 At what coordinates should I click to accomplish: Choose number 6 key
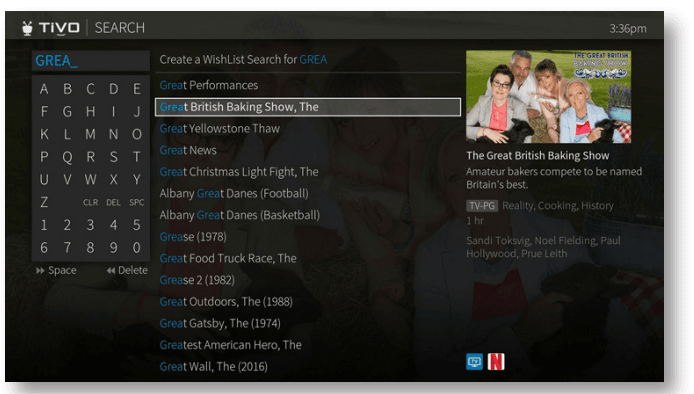click(x=44, y=247)
